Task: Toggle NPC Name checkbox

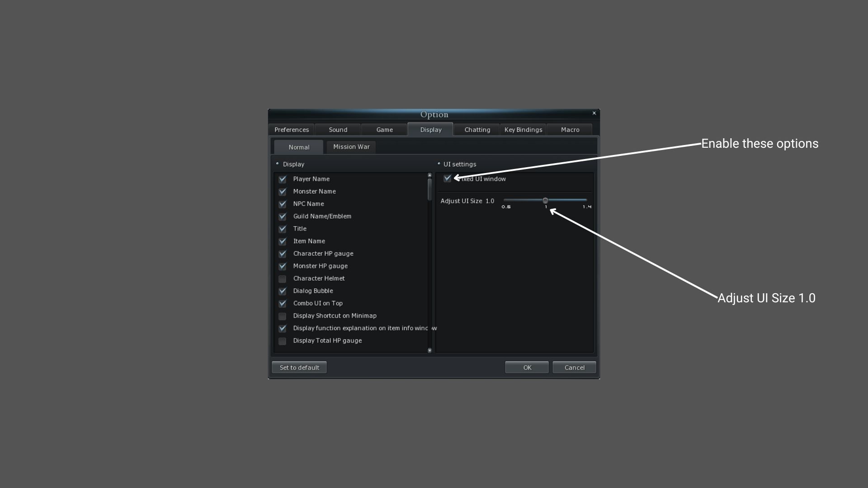Action: pos(283,204)
